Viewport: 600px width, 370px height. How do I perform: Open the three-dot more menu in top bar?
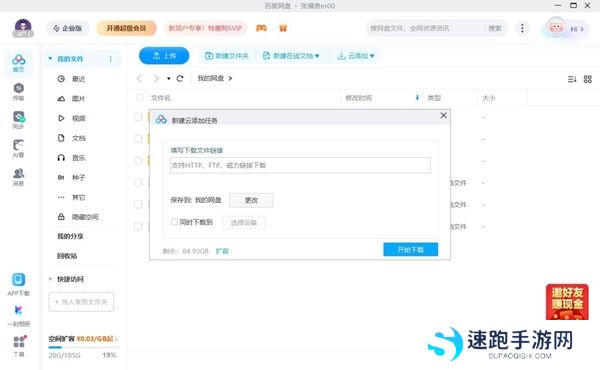[522, 28]
